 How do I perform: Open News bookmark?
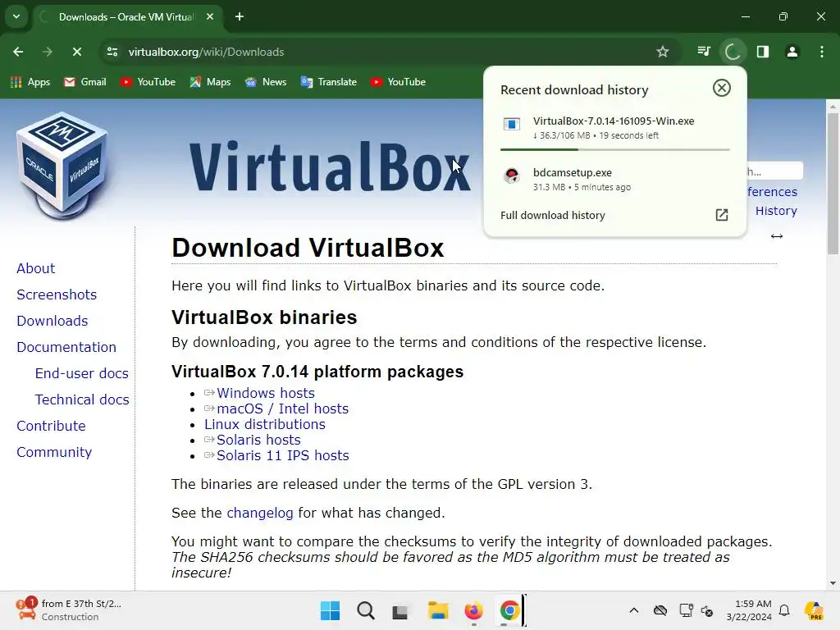pos(266,82)
